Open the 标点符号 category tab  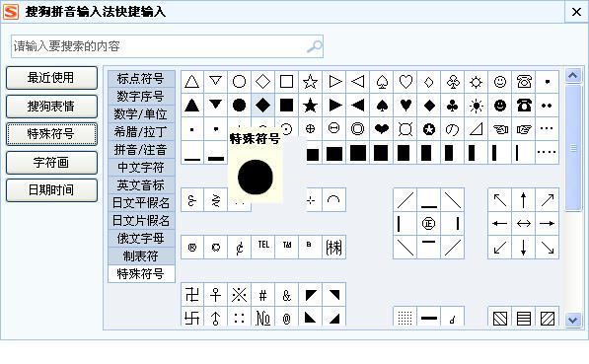(141, 79)
